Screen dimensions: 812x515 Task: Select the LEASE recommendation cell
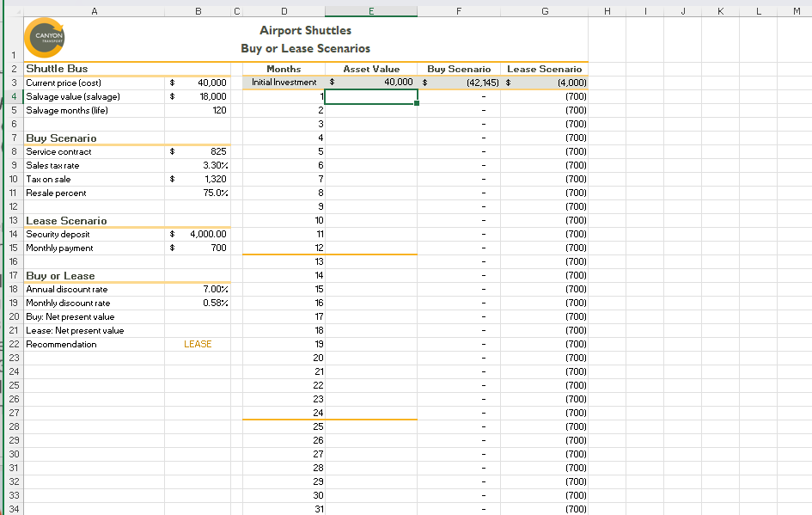[198, 344]
